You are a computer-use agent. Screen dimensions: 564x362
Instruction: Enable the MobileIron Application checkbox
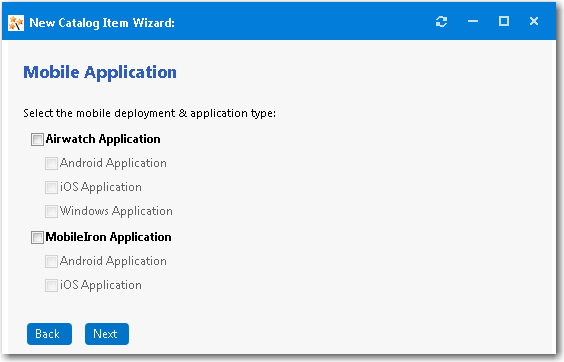(37, 237)
